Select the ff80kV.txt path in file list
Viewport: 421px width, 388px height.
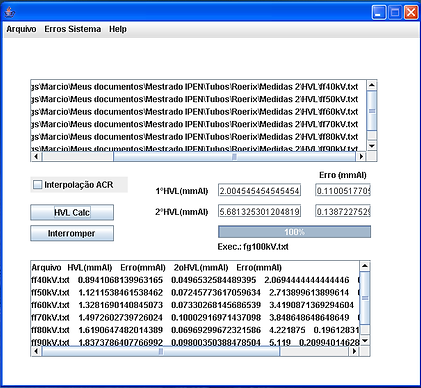(195, 137)
